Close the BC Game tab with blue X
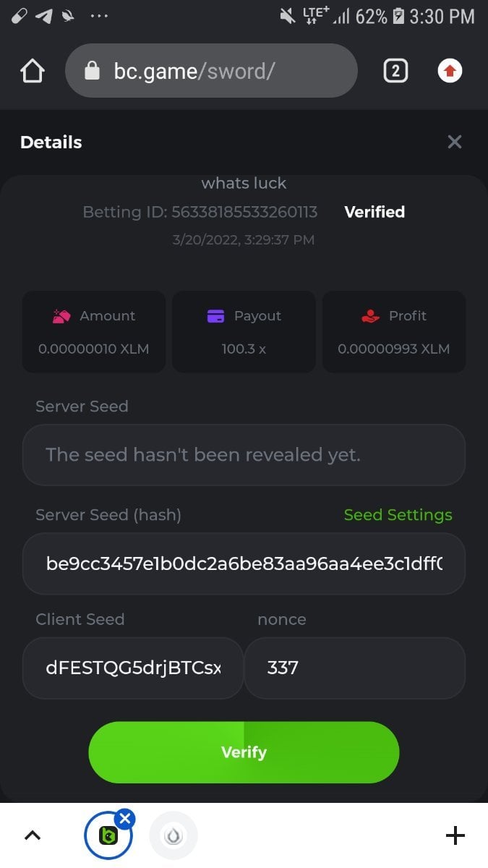 [x=125, y=819]
